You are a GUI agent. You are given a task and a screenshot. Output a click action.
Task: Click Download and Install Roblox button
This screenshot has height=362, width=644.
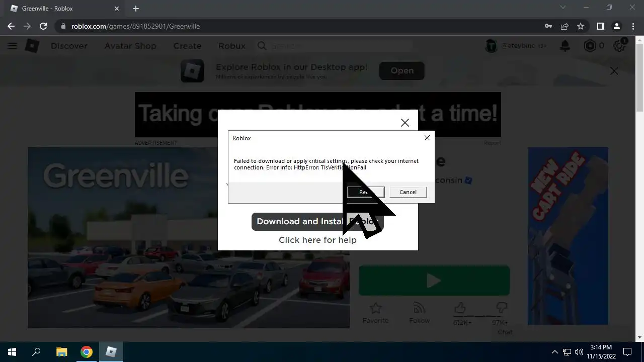pos(317,221)
